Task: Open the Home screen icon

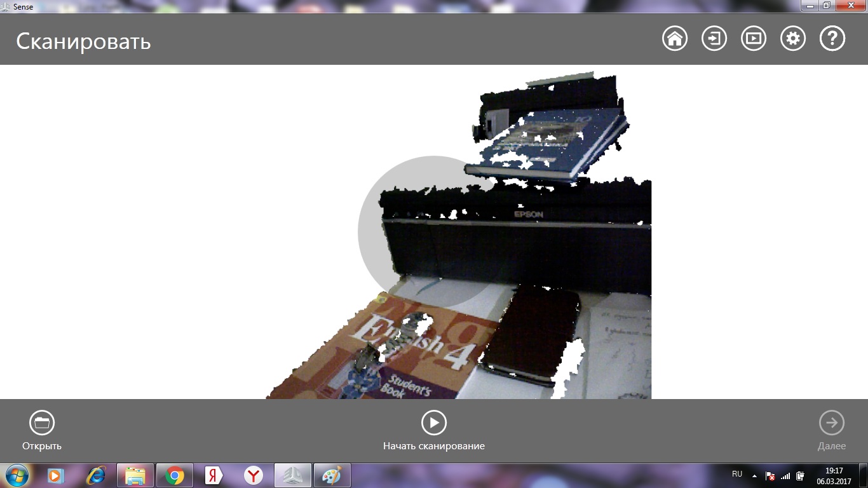Action: pyautogui.click(x=675, y=39)
